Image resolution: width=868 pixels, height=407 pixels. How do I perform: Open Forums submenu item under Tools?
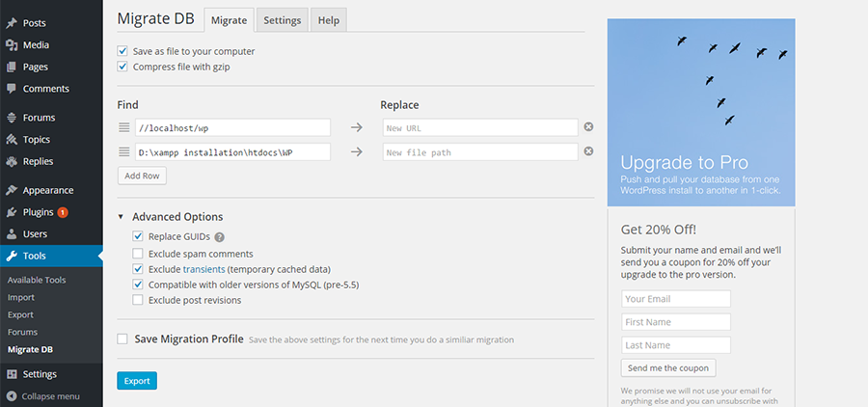[x=23, y=332]
